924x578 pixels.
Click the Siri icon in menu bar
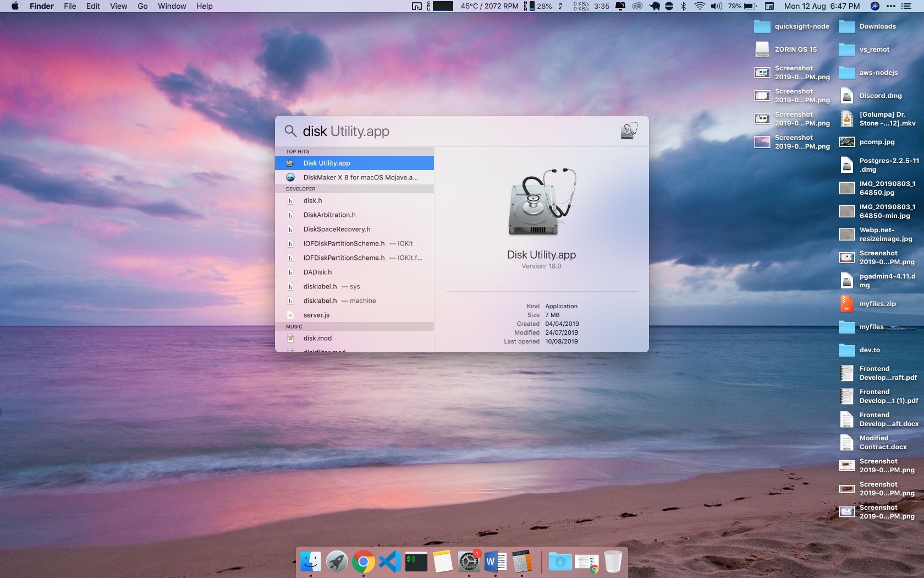[875, 6]
